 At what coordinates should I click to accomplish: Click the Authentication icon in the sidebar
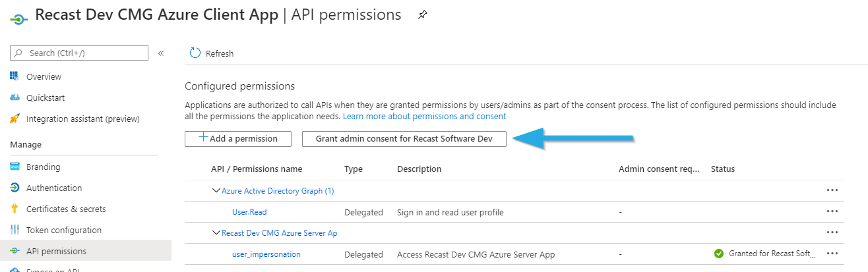tap(15, 188)
